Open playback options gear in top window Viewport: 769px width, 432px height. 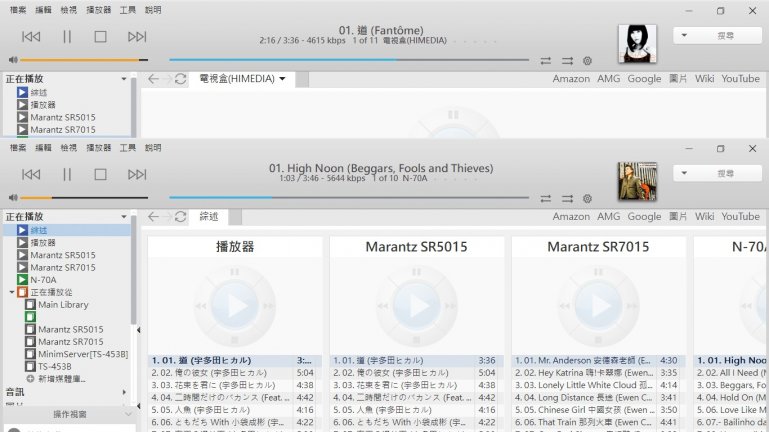588,61
